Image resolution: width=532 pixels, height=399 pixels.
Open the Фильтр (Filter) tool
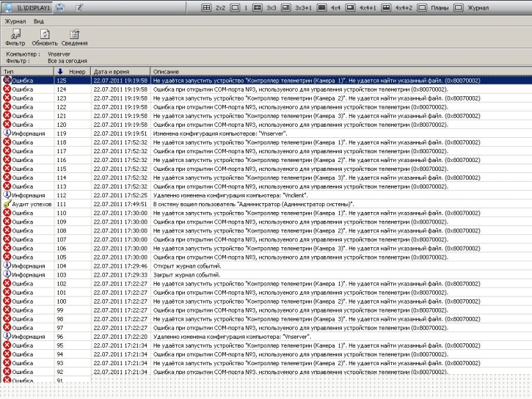click(x=15, y=37)
